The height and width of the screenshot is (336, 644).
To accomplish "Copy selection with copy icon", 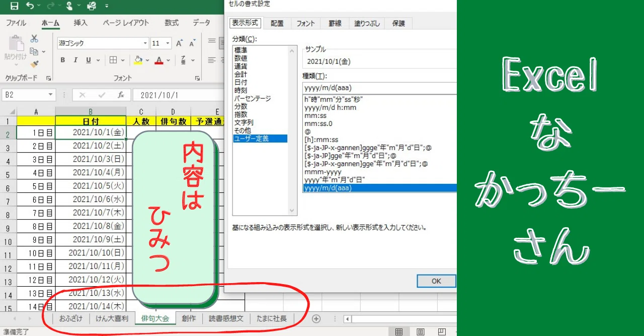I will [x=34, y=51].
